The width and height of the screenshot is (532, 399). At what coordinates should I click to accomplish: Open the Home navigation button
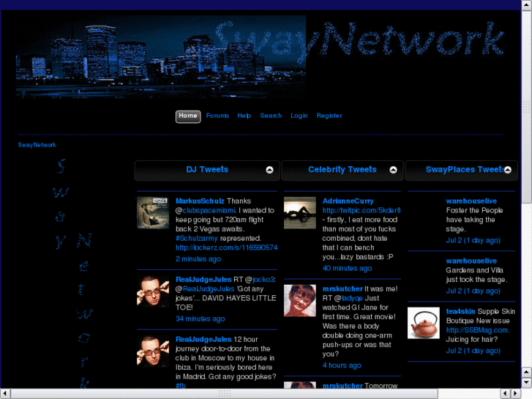click(188, 116)
